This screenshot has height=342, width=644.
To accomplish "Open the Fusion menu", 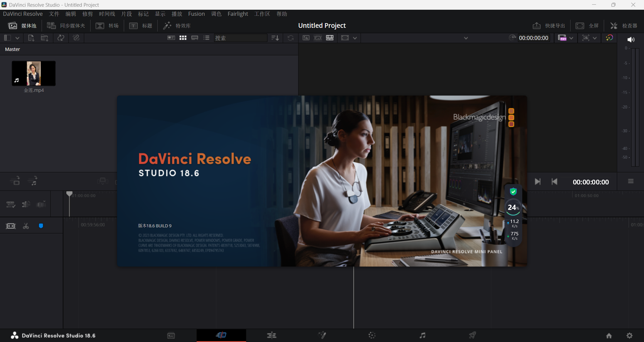I will tap(197, 14).
